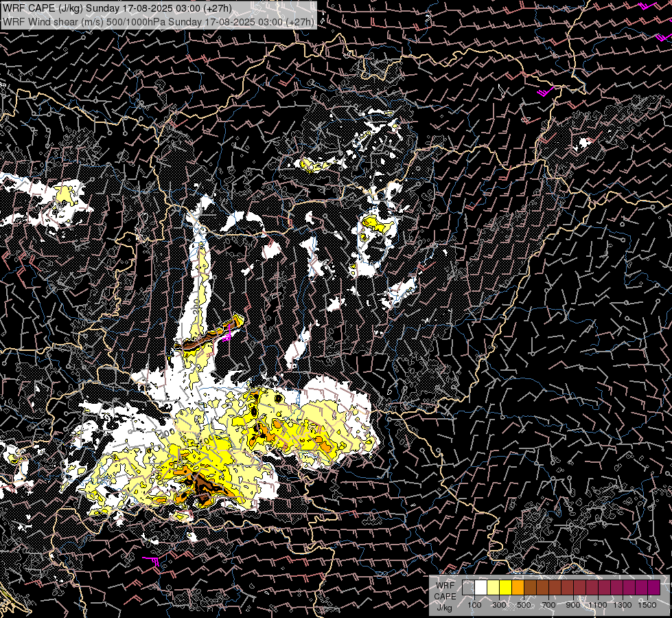Click the legend value 100
Image resolution: width=672 pixels, height=618 pixels.
[474, 605]
